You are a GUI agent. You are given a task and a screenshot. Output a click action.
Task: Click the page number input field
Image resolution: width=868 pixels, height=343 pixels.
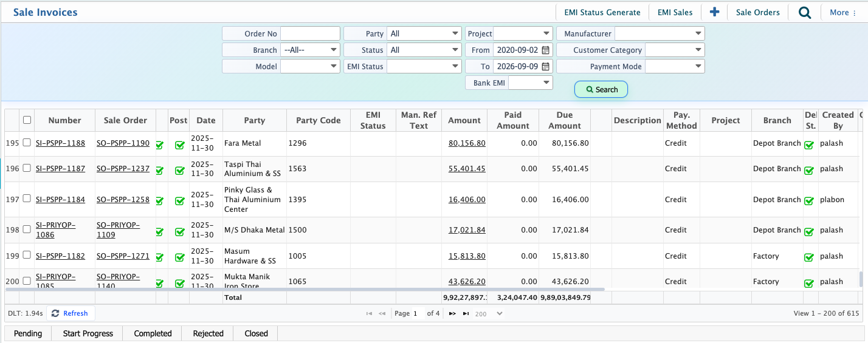(418, 314)
